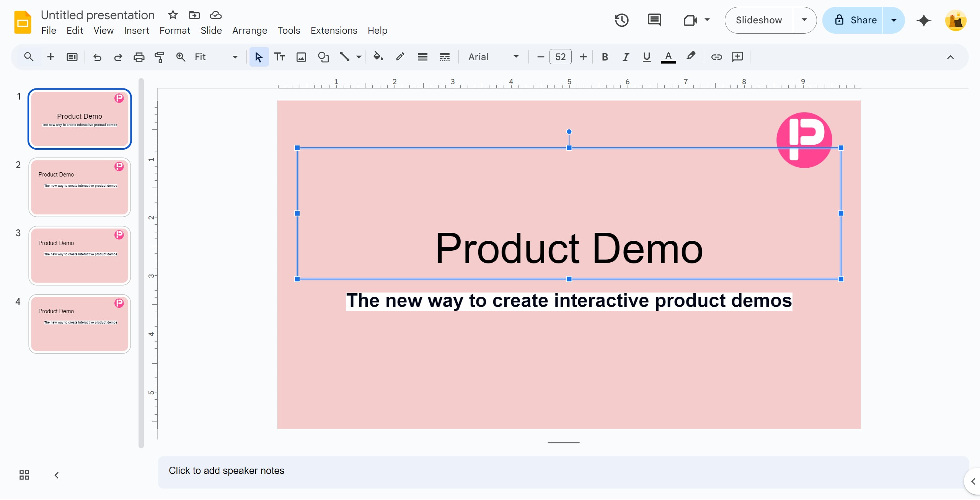Add a new slide with plus icon
Image resolution: width=980 pixels, height=500 pixels.
[x=51, y=57]
